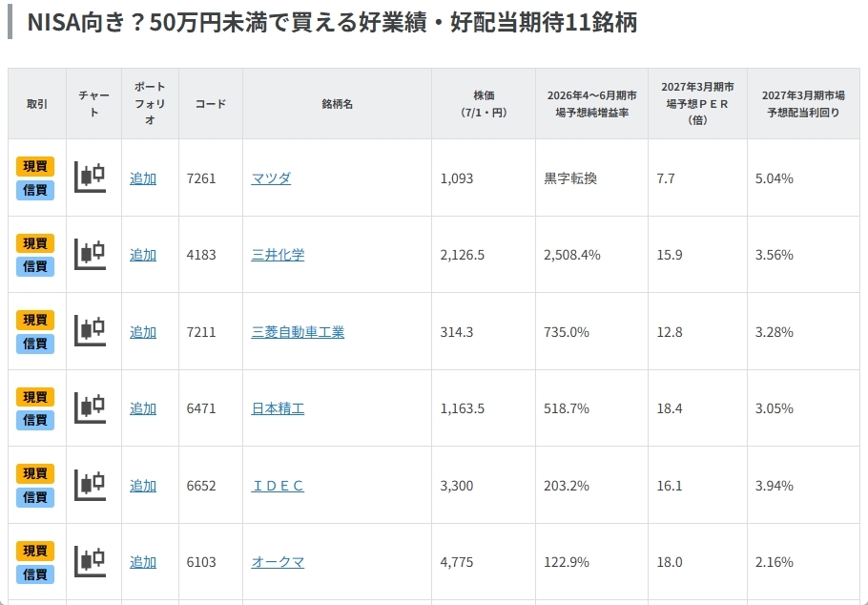The image size is (868, 605).
Task: Select stock code 6471
Action: click(201, 408)
